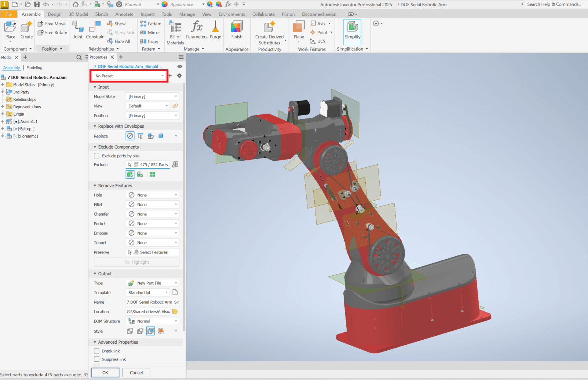Expand the Origin folder in the model tree

pos(3,114)
